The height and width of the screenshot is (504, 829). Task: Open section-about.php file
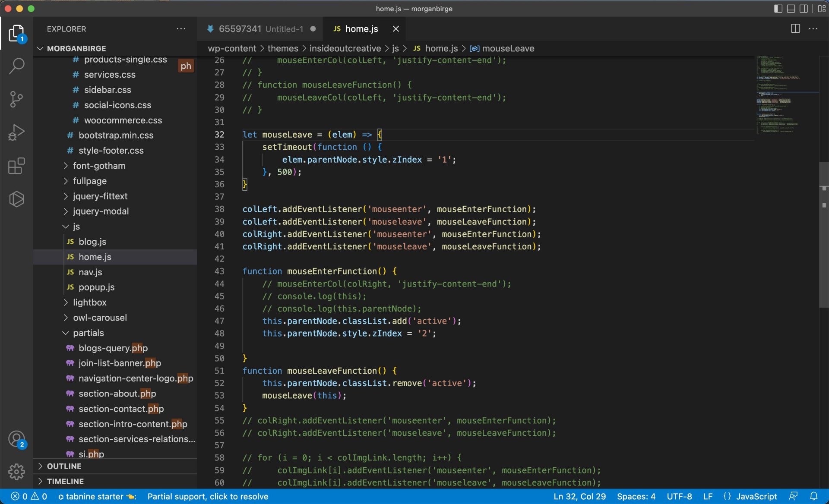[115, 394]
